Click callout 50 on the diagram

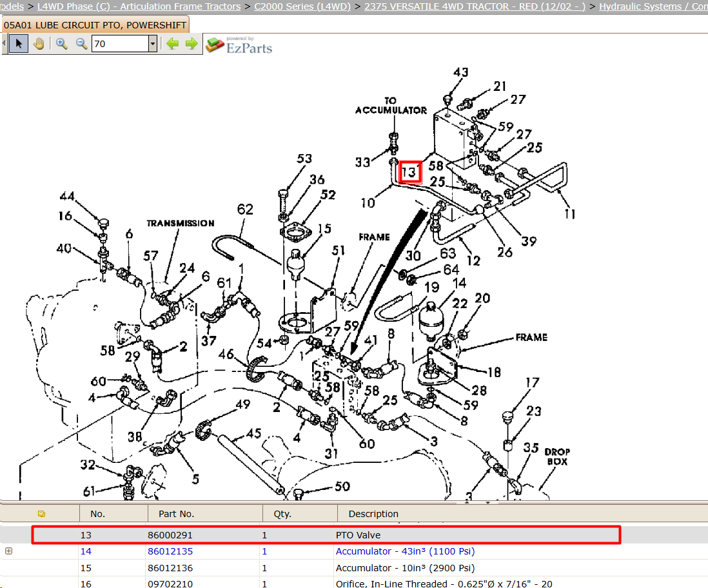coord(342,486)
